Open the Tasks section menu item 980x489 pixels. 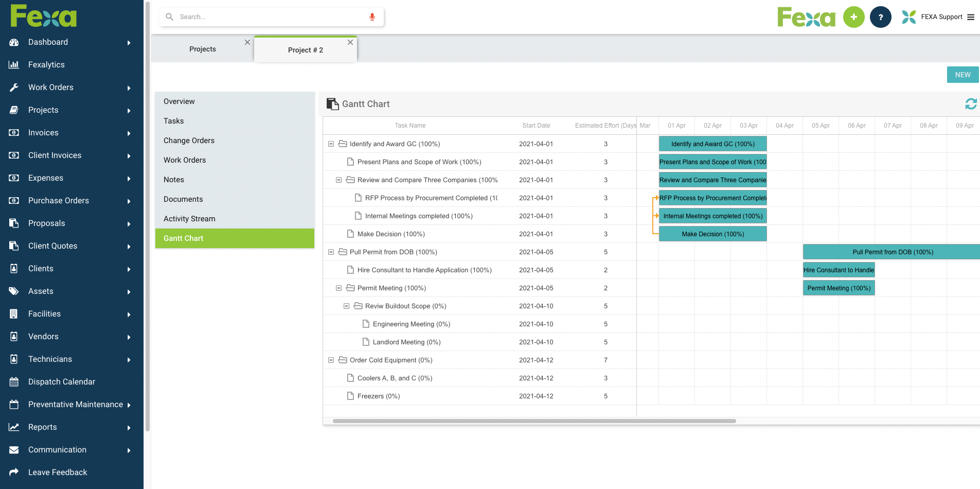click(x=173, y=121)
